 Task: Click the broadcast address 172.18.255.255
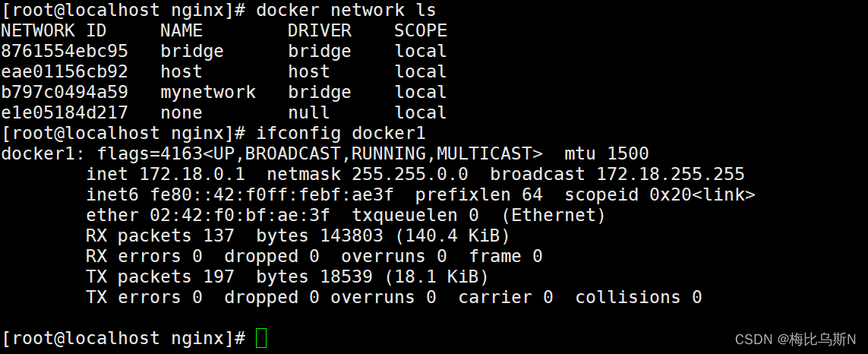671,174
